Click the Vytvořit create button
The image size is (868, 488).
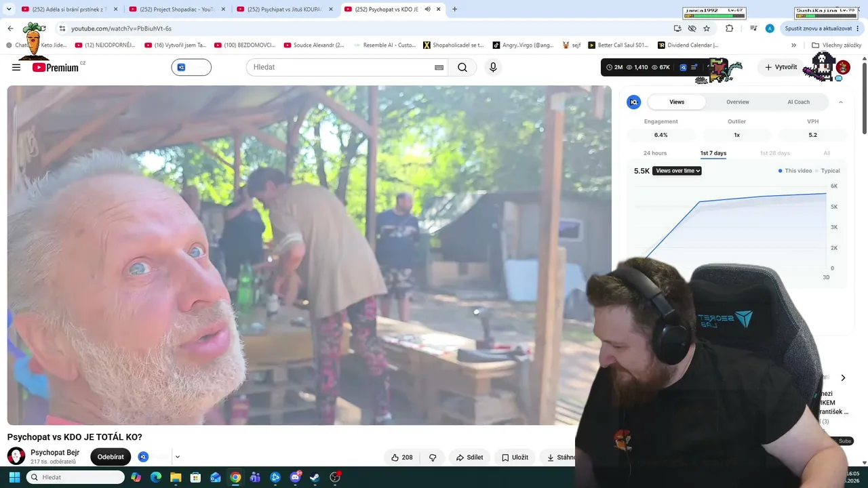point(781,67)
